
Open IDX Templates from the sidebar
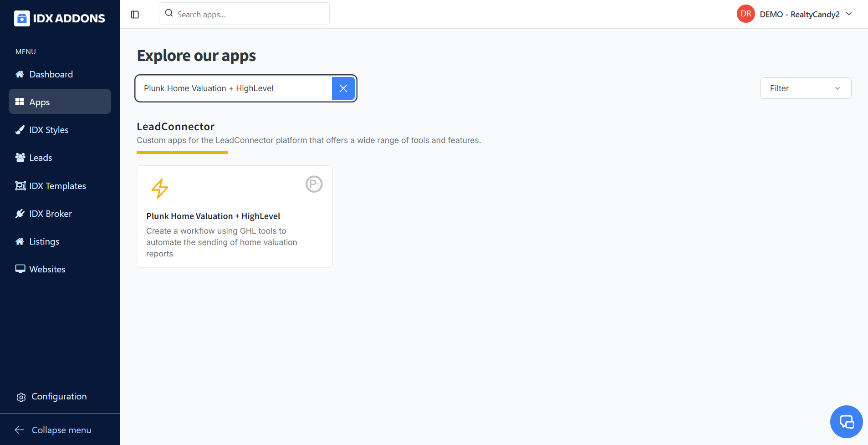pos(57,186)
